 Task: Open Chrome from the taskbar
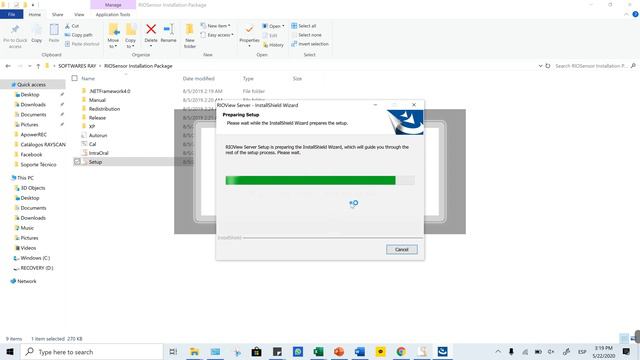pos(401,351)
